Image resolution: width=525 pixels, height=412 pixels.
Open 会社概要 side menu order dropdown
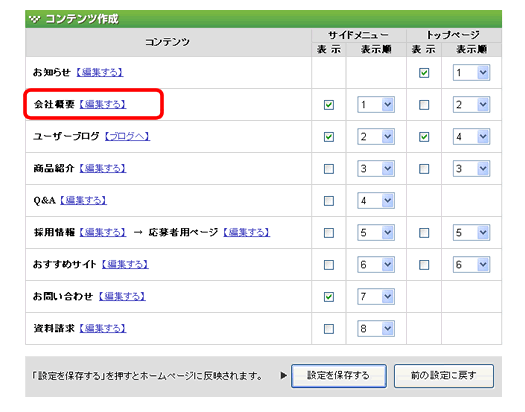click(x=376, y=105)
